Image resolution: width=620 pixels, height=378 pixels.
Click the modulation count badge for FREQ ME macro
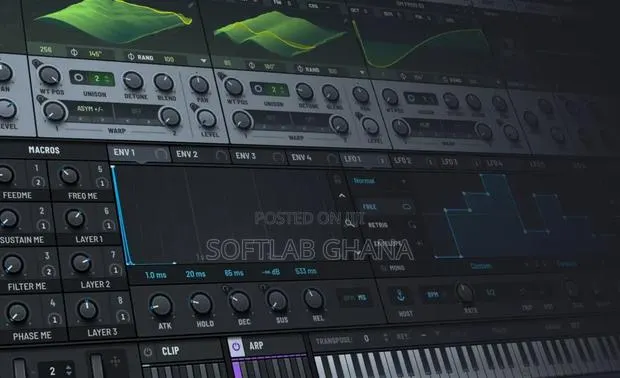click(x=102, y=183)
